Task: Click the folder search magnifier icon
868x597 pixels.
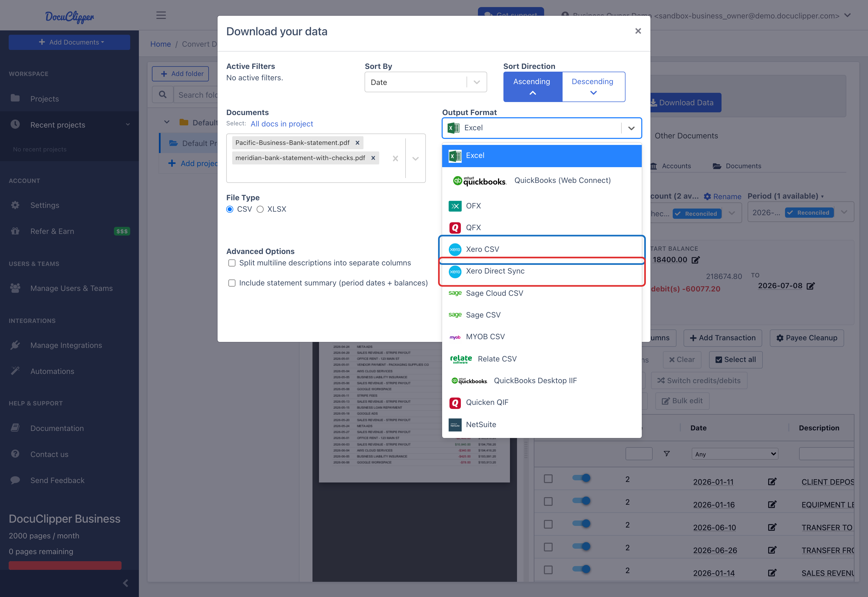Action: click(x=162, y=95)
